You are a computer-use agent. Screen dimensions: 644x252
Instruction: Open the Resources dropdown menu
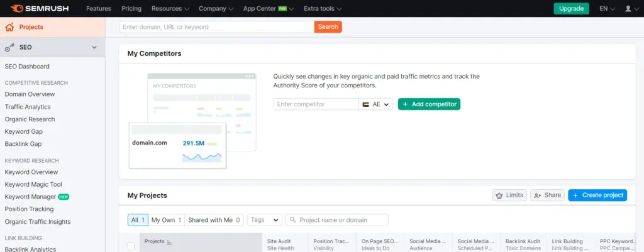point(170,9)
